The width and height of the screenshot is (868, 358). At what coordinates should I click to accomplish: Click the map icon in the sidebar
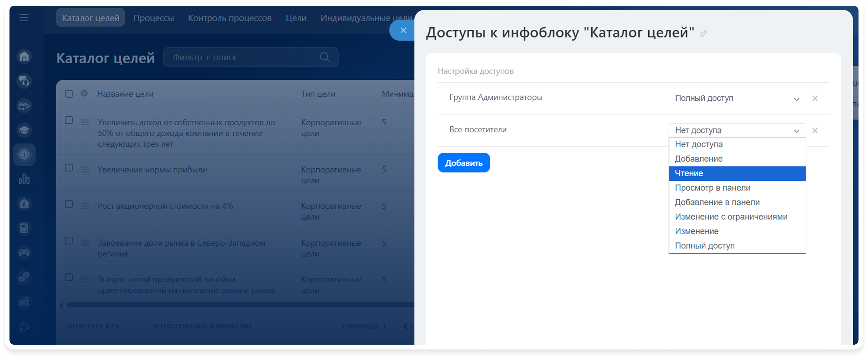click(x=24, y=302)
